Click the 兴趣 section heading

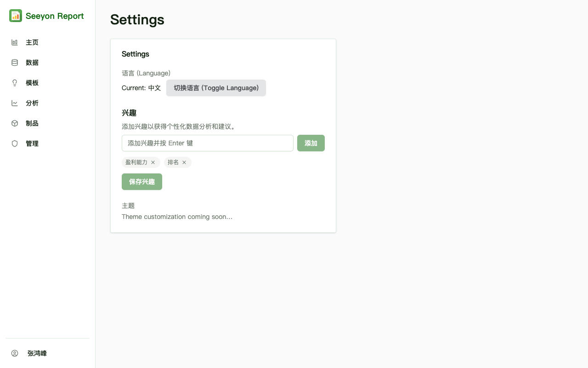click(x=129, y=113)
